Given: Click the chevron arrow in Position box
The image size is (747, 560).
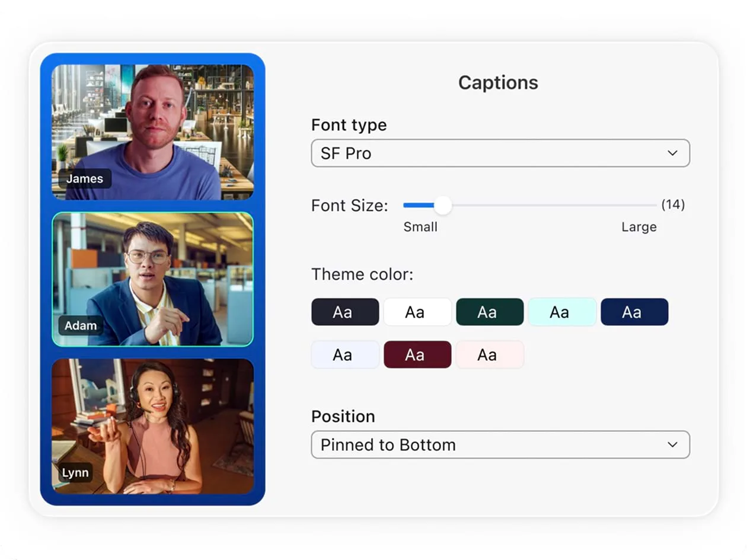Looking at the screenshot, I should (x=672, y=445).
